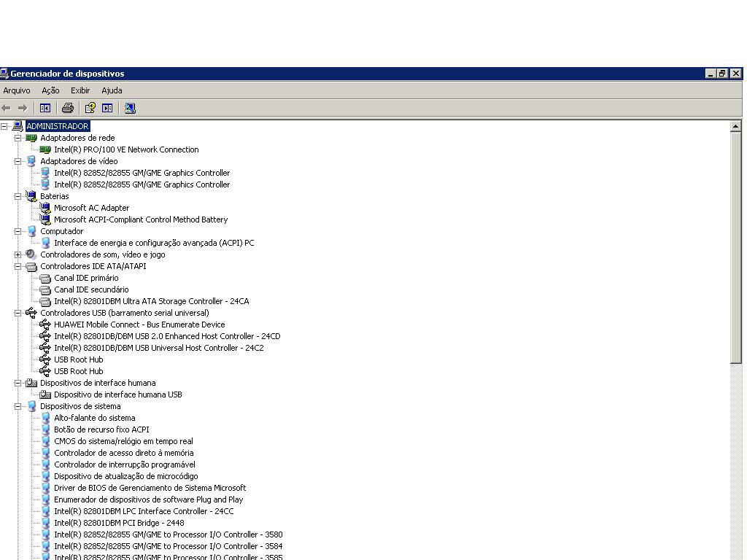The height and width of the screenshot is (560, 747).
Task: Click the Canal IDE primário icon
Action: [x=45, y=278]
